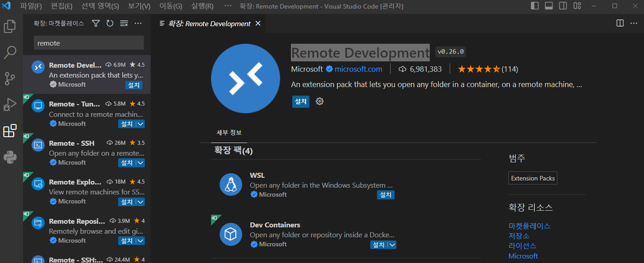Clear extension search results icon
644x263 pixels.
click(x=124, y=23)
